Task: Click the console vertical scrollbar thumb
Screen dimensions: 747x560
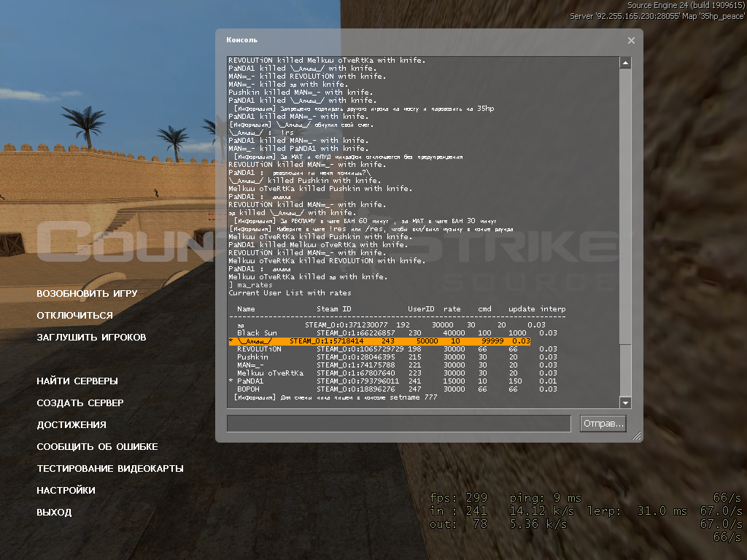Action: point(625,370)
